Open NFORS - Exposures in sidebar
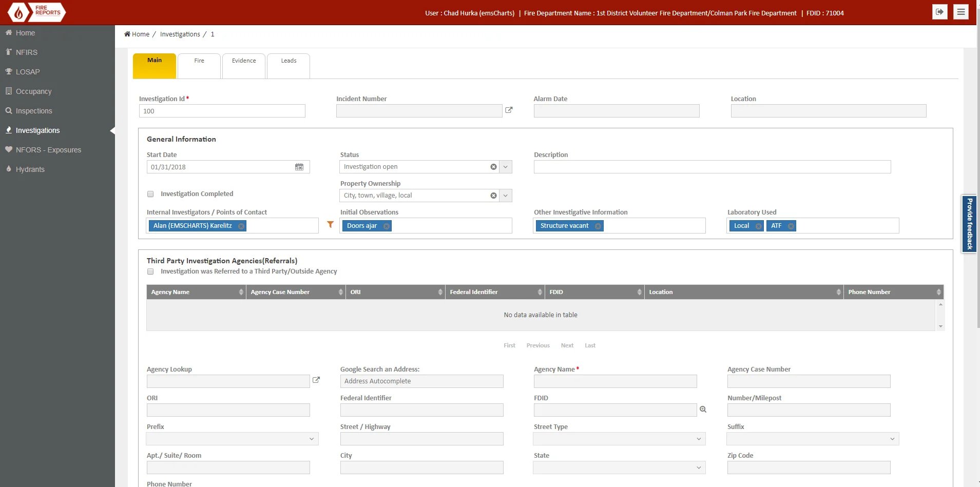 point(48,150)
